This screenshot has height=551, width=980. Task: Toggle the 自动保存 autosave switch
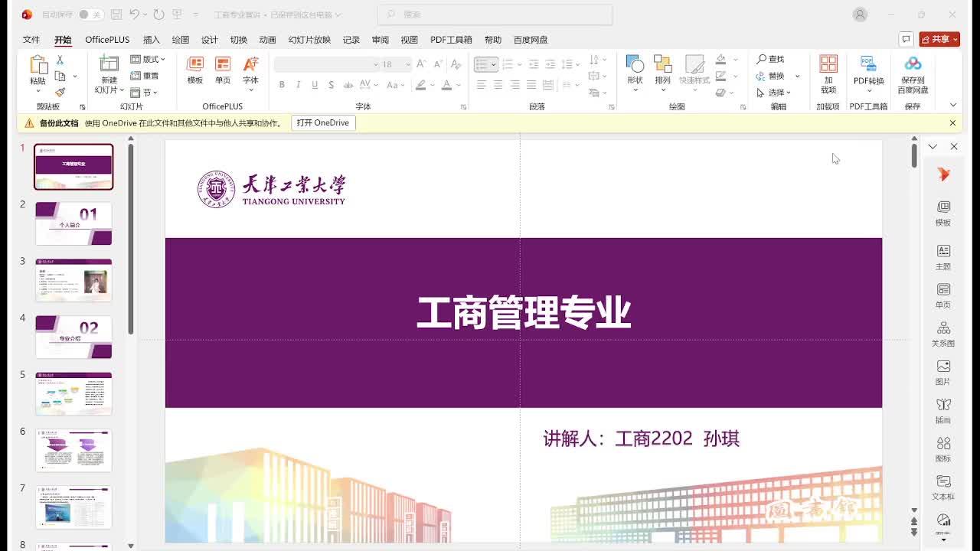(x=91, y=15)
